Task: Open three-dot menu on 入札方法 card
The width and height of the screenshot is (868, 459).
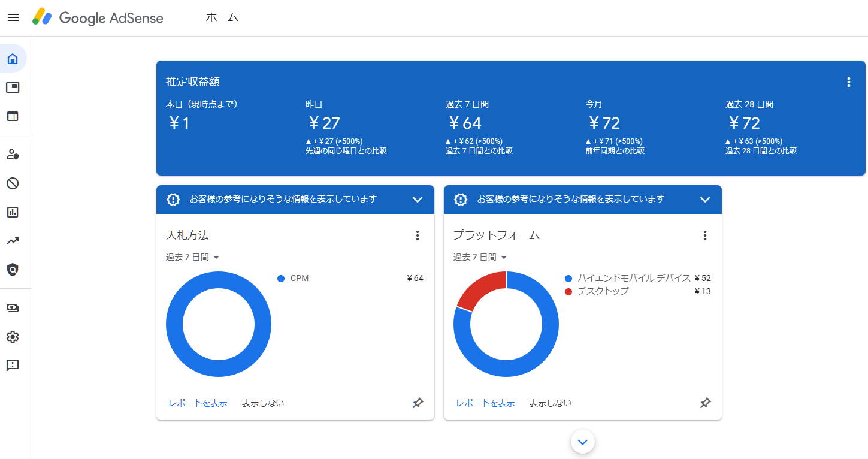Action: point(418,235)
